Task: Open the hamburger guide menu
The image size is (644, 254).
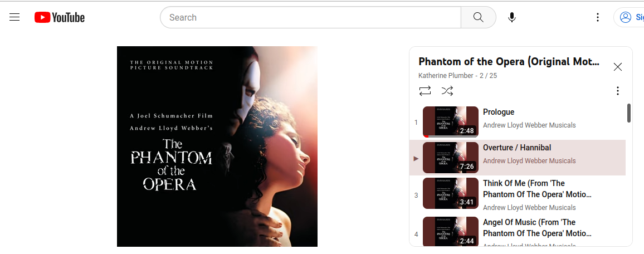Action: [14, 17]
